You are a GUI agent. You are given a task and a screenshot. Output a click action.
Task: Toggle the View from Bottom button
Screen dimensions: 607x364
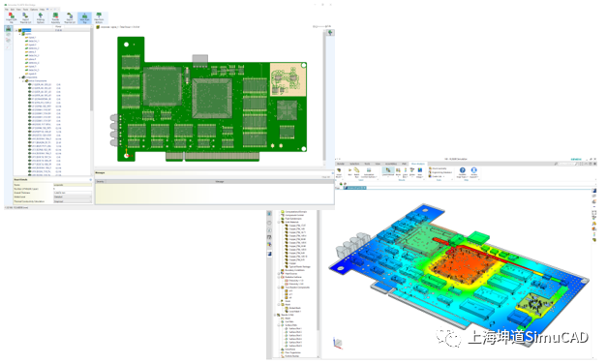click(x=99, y=17)
